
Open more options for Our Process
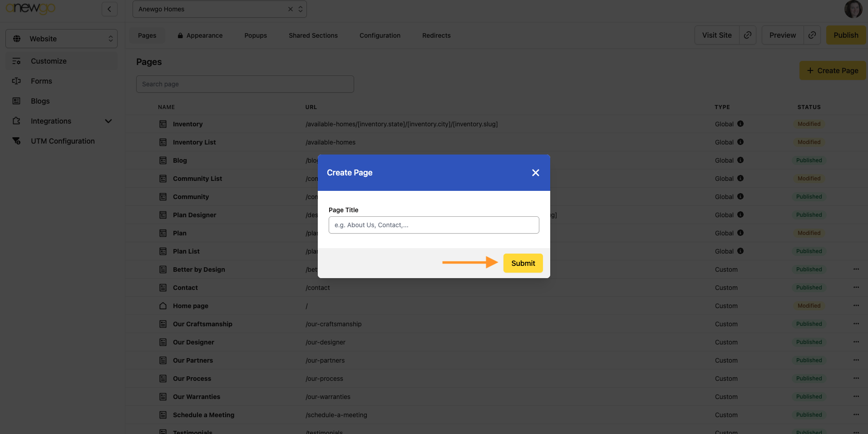click(x=856, y=378)
